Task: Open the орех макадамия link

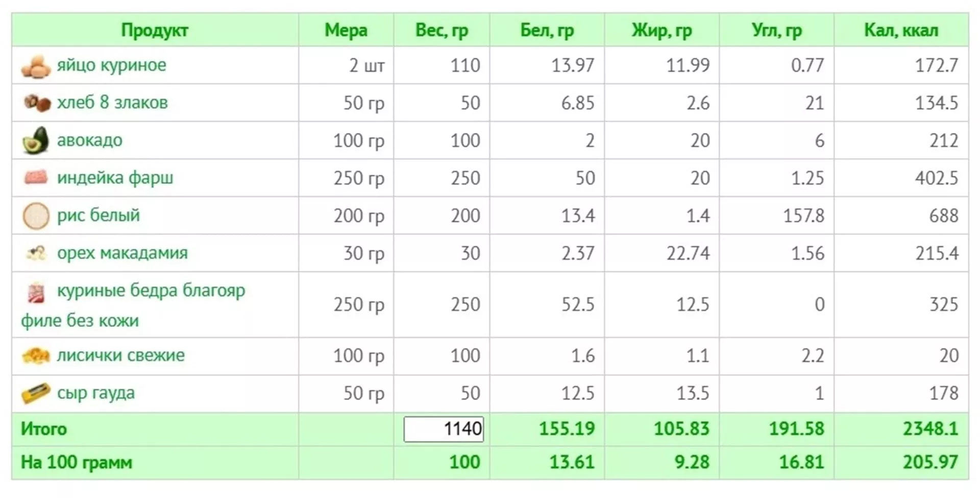Action: (x=122, y=253)
